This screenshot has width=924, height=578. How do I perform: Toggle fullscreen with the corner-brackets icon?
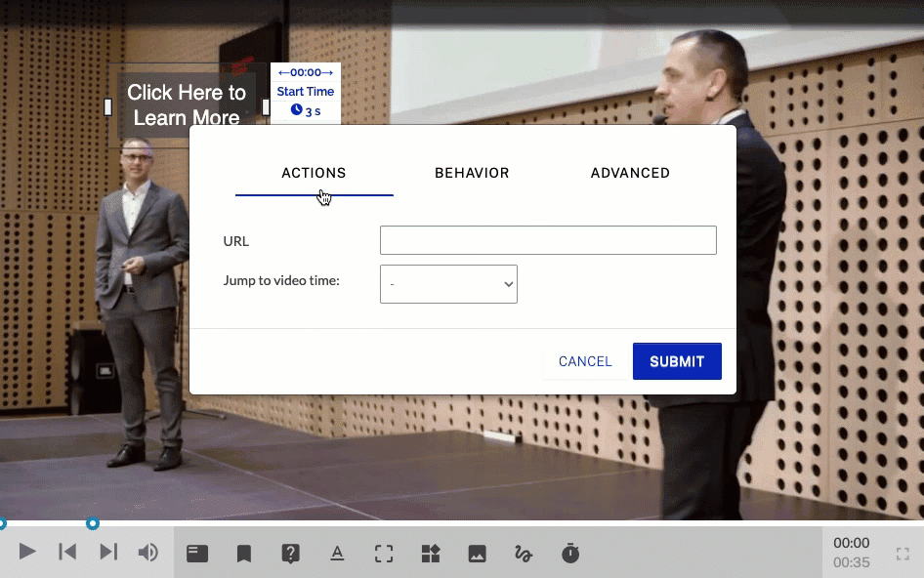click(903, 555)
